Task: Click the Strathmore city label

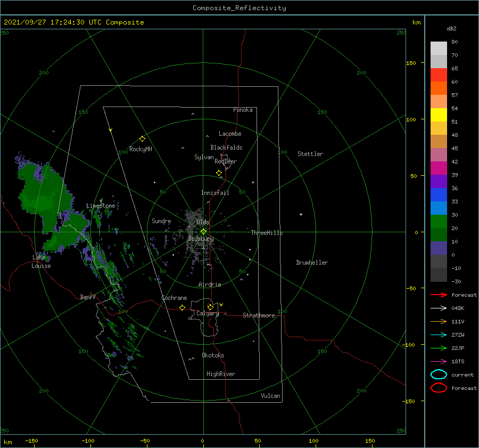Action: pyautogui.click(x=259, y=315)
